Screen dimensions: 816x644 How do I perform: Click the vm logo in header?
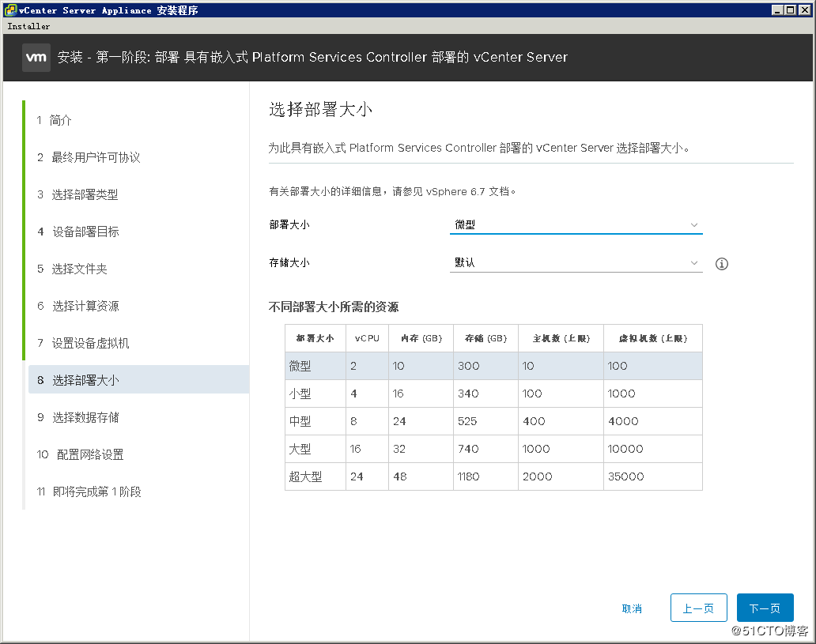point(36,57)
